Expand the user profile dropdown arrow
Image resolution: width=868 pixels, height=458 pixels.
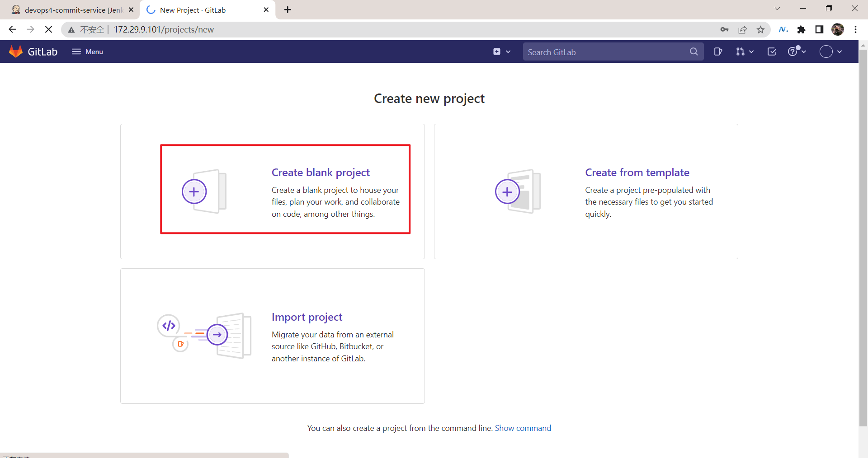(x=840, y=51)
